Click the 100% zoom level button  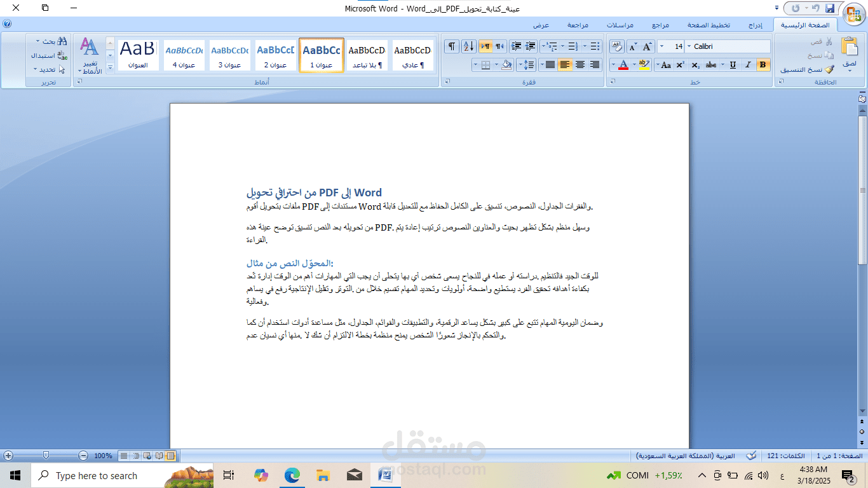(103, 456)
